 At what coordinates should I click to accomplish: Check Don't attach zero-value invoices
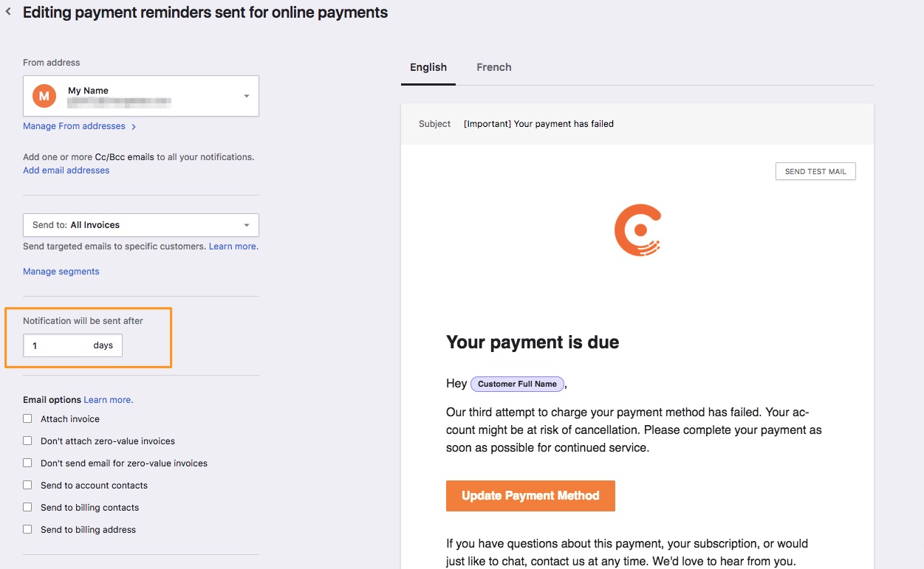coord(27,441)
